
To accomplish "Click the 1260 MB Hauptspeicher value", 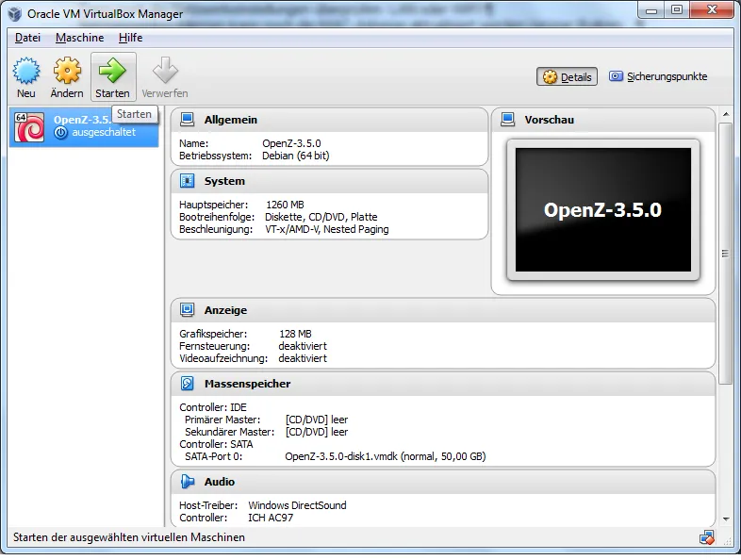I will point(285,205).
